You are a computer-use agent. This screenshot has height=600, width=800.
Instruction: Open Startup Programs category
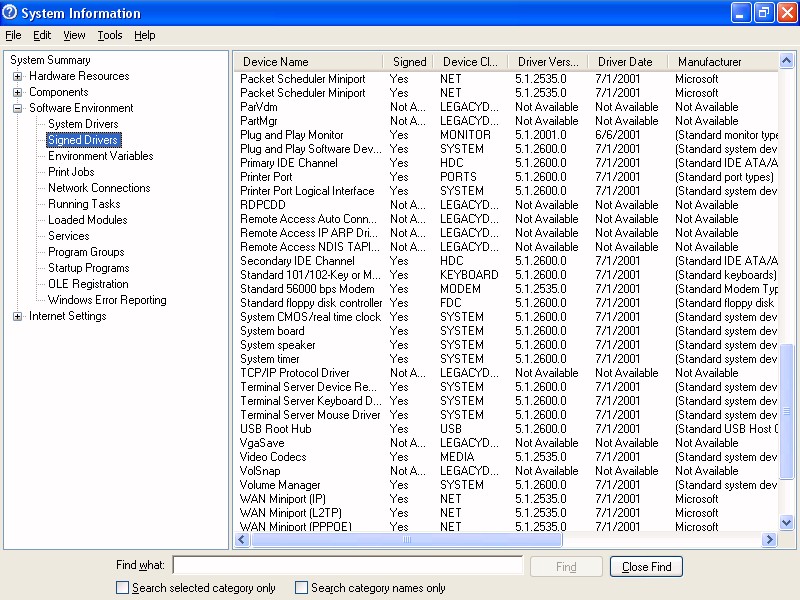click(x=88, y=268)
